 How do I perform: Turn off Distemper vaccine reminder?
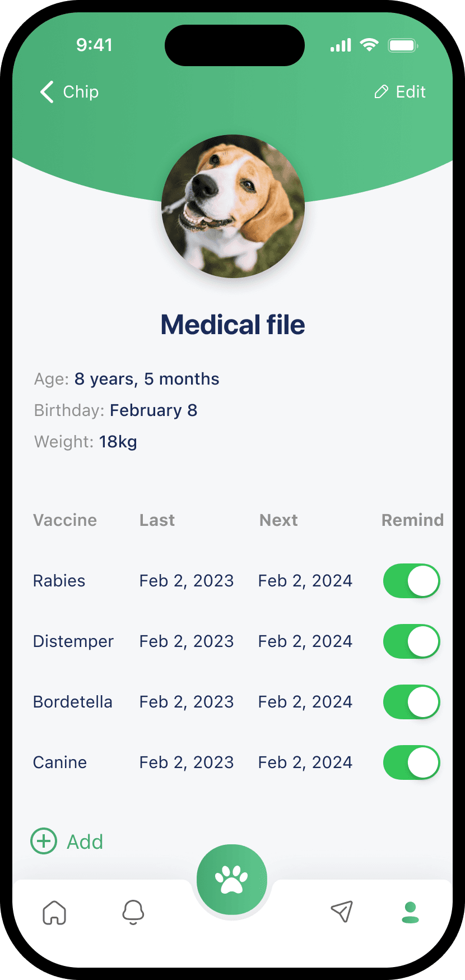412,641
